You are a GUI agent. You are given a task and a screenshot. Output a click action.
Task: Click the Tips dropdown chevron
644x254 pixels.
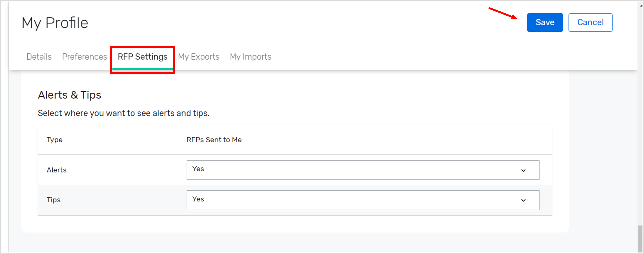523,200
